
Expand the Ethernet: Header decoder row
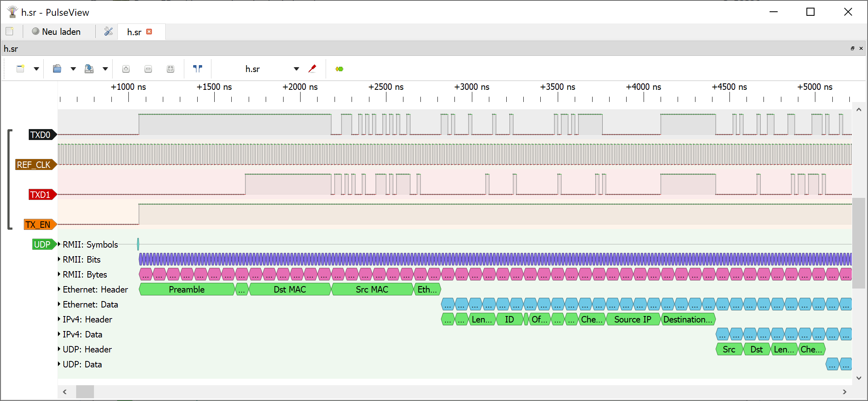[58, 289]
